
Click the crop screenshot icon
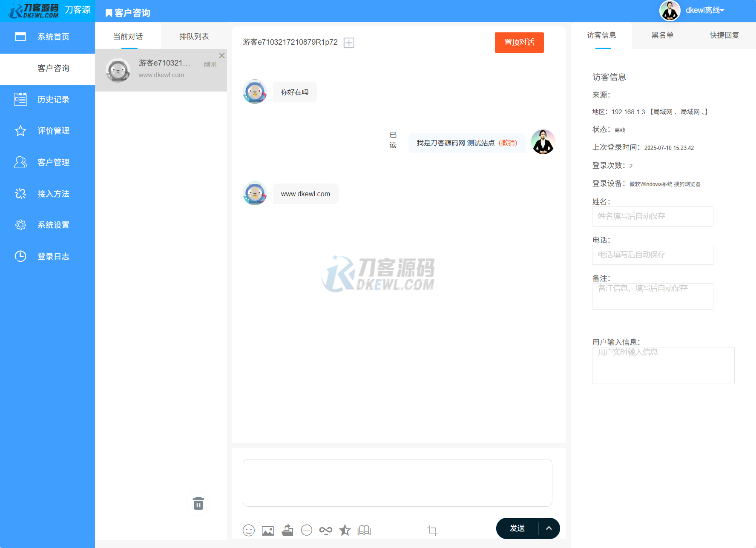(432, 530)
